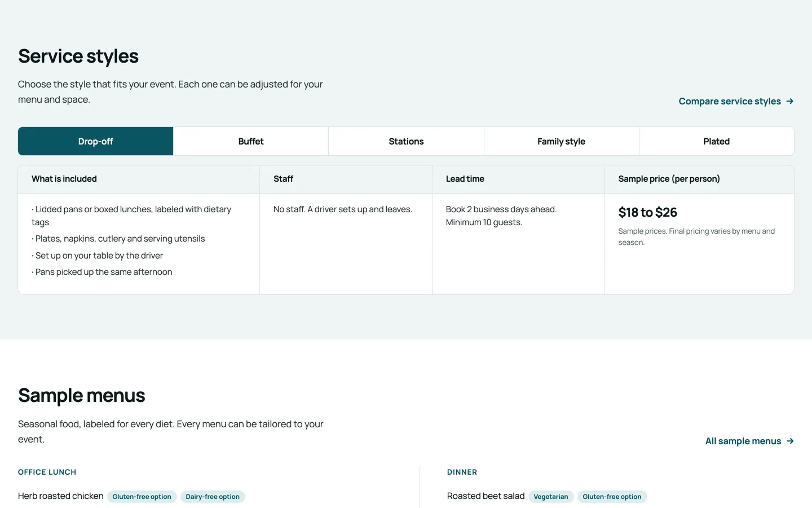Click the Gluten-free option tag on Roasted beet salad

pos(612,497)
